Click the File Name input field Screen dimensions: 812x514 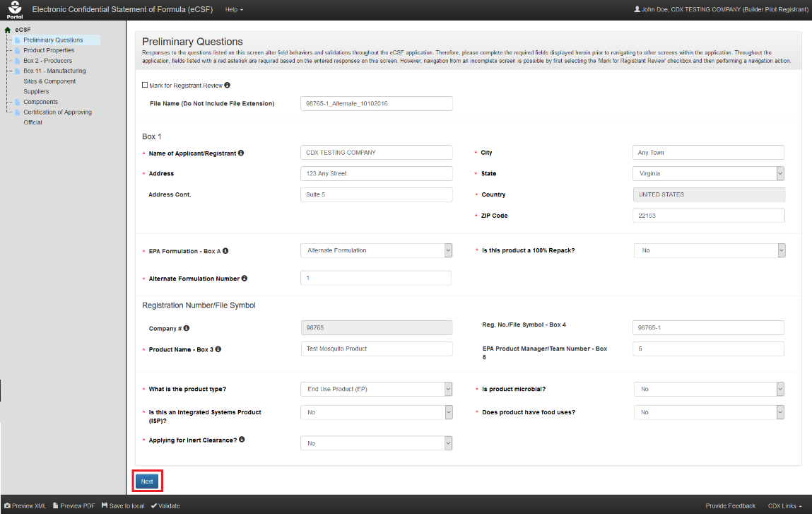[x=376, y=104]
